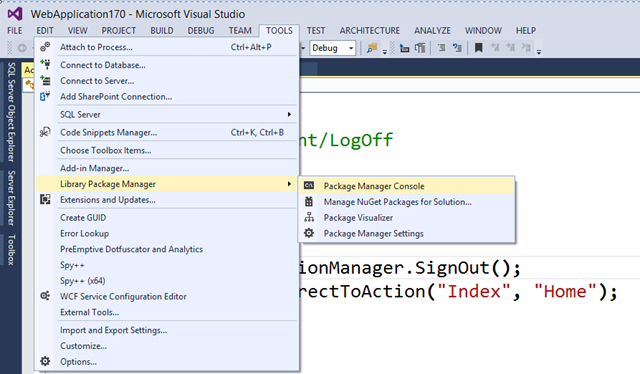Click the Add SharePoint Connection icon
The height and width of the screenshot is (374, 640).
45,96
